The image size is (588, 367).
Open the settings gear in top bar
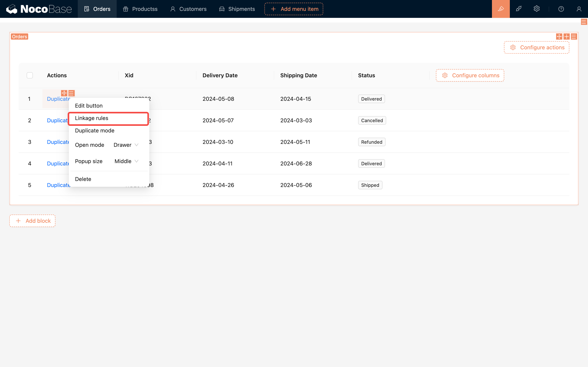(536, 9)
